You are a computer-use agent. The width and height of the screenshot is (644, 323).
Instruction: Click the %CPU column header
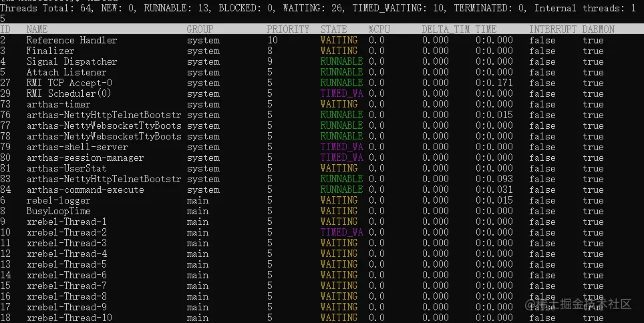[x=379, y=29]
